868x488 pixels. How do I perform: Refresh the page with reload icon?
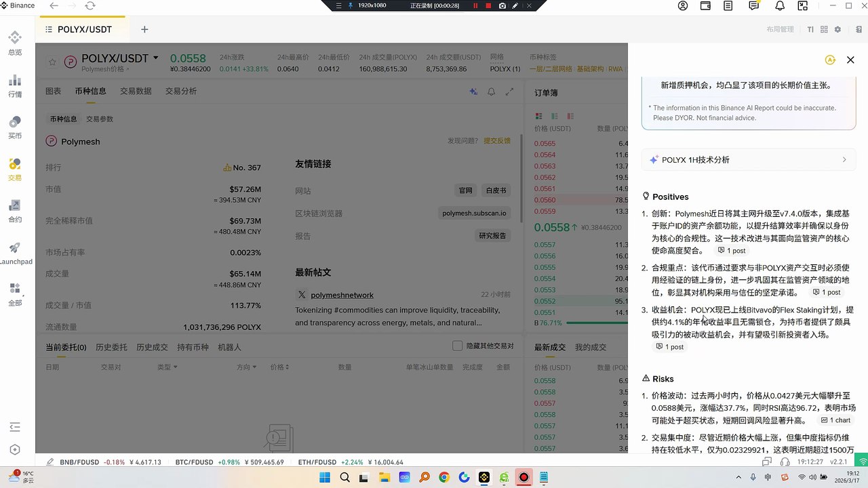pos(90,5)
